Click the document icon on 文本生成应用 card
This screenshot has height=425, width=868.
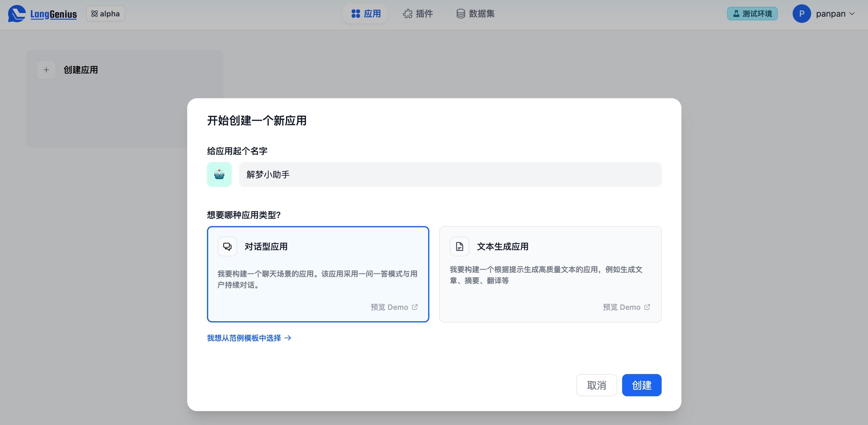(459, 246)
